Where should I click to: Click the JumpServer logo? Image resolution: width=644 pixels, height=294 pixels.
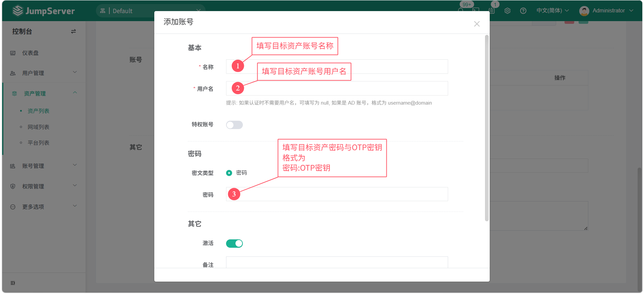[x=44, y=11]
